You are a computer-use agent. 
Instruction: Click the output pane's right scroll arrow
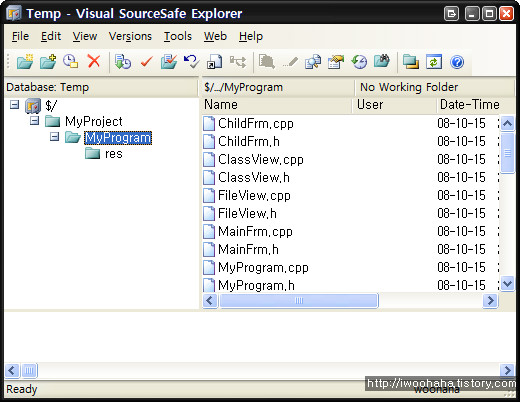(507, 370)
